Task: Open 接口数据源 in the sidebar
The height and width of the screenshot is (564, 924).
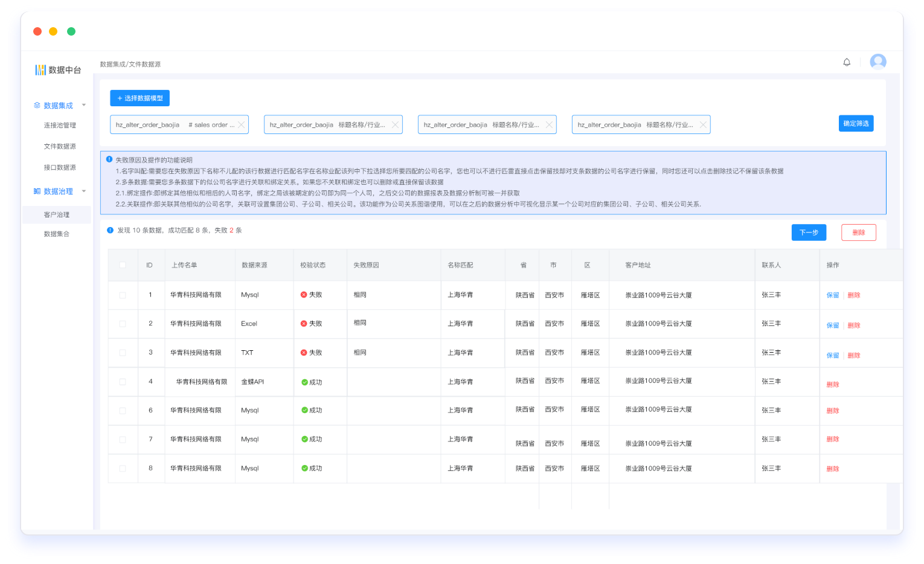Action: pyautogui.click(x=60, y=168)
